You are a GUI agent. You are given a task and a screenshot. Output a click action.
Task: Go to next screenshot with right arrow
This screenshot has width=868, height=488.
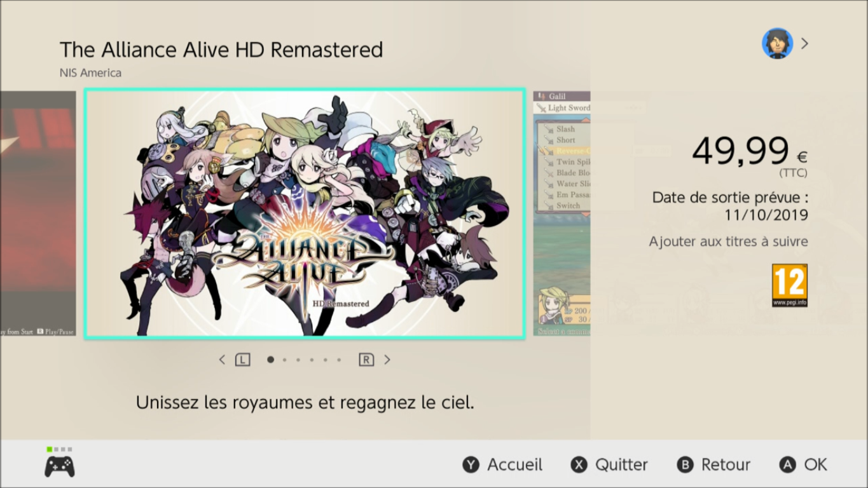coord(387,360)
